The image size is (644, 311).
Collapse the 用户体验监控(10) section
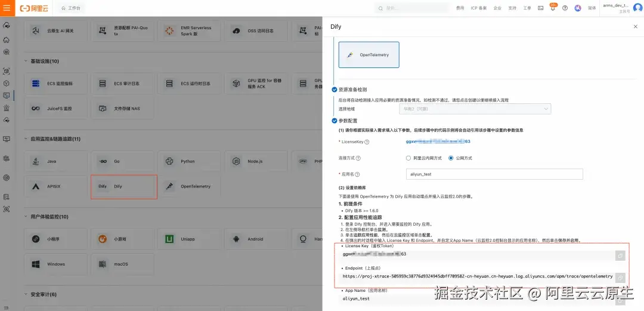(26, 217)
